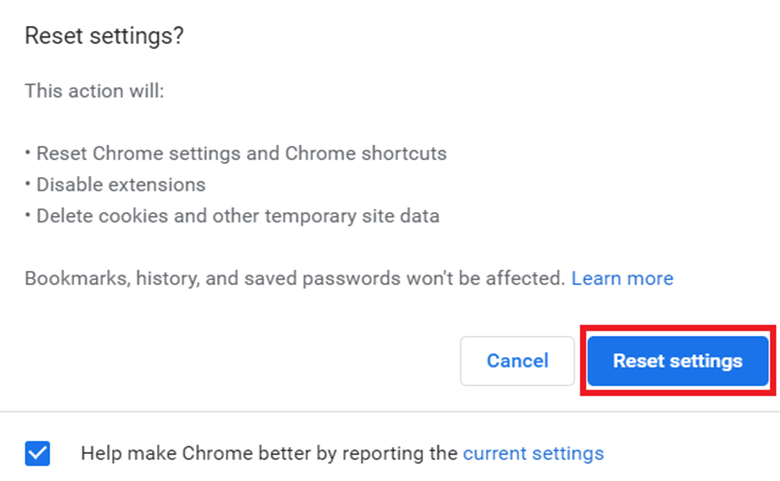Open the current settings link
Viewport: 780px width, 481px height.
click(533, 453)
